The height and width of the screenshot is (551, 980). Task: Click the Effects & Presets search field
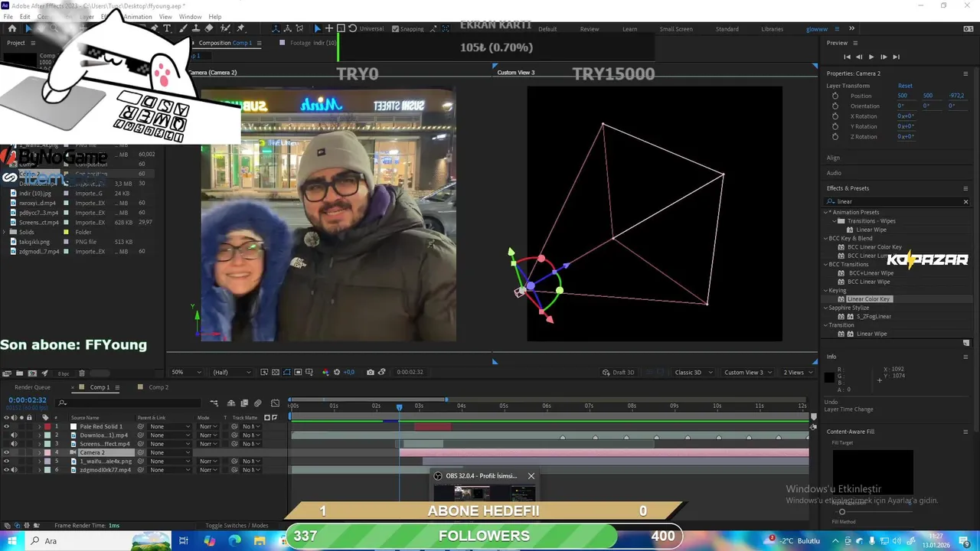(897, 201)
